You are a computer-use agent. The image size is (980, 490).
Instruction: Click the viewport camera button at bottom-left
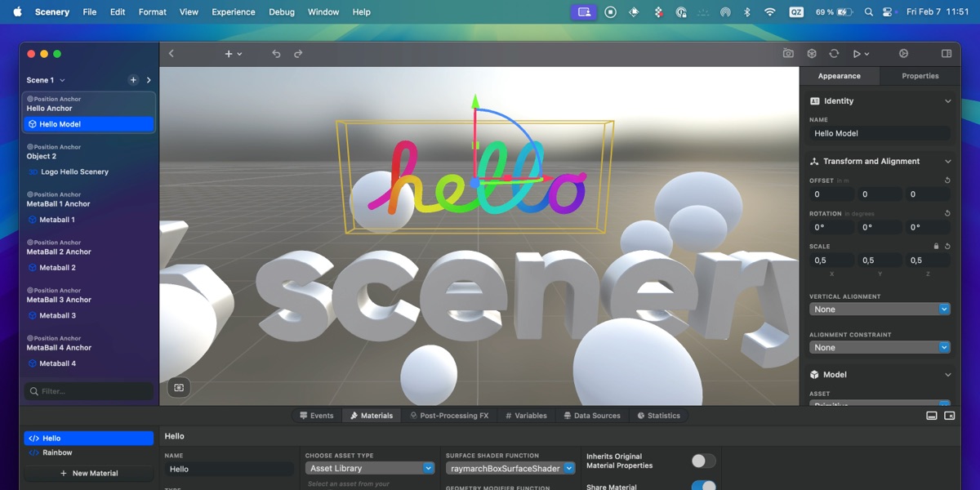point(179,387)
